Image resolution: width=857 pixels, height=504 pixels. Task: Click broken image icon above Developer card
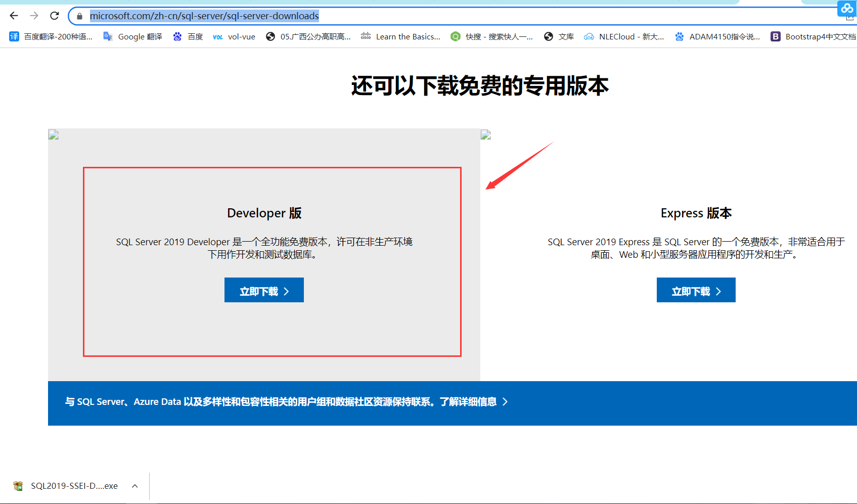coord(54,134)
